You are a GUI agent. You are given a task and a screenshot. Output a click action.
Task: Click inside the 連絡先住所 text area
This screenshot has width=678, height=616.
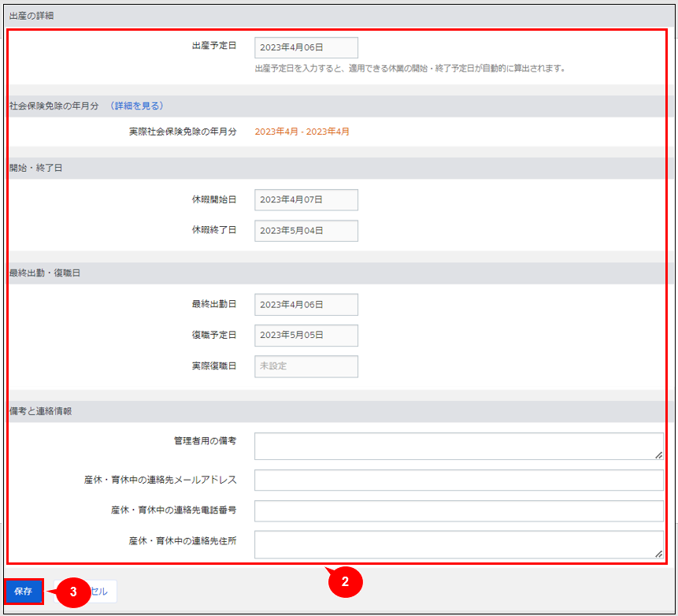click(458, 544)
